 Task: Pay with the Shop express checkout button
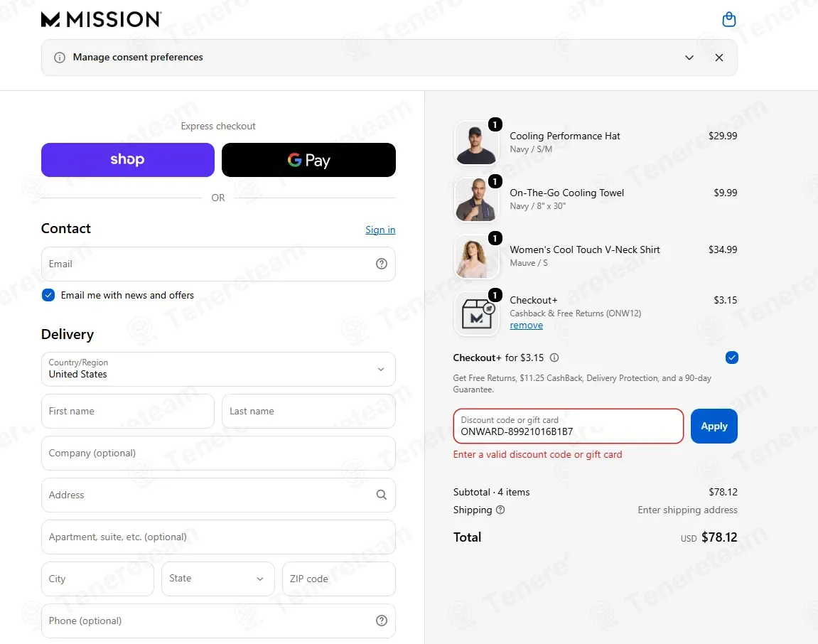click(x=128, y=160)
